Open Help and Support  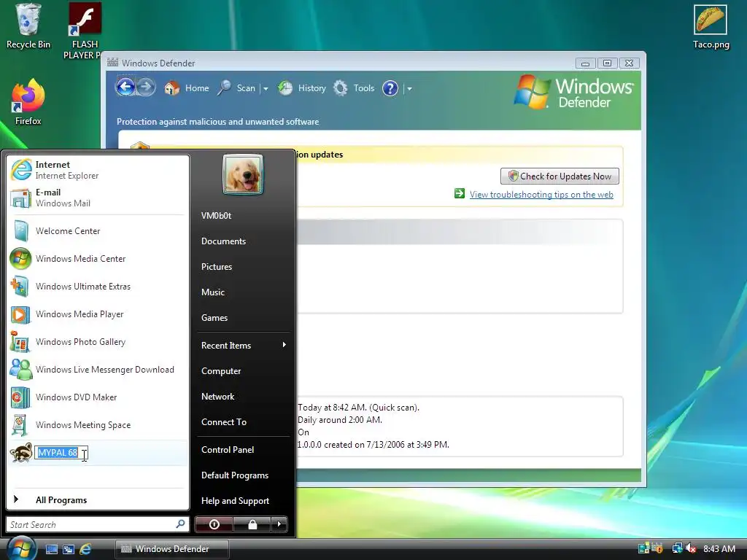(243, 501)
